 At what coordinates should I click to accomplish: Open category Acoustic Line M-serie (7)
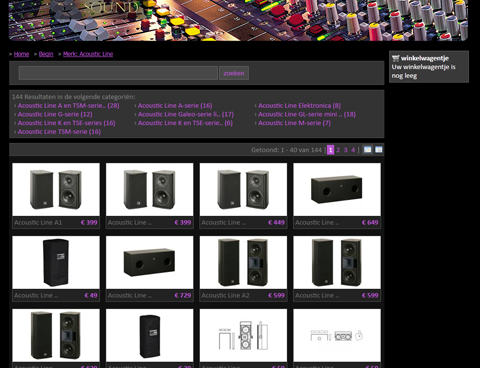[x=294, y=123]
